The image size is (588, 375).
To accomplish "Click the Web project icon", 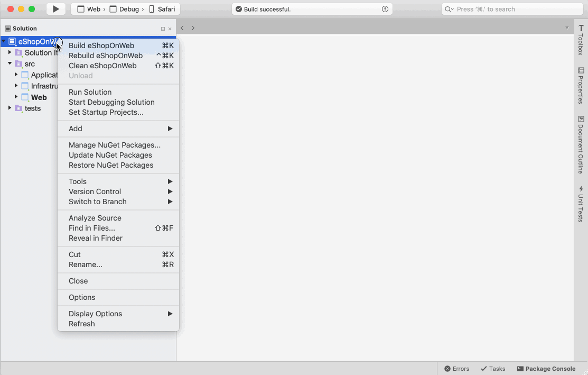I will point(25,97).
